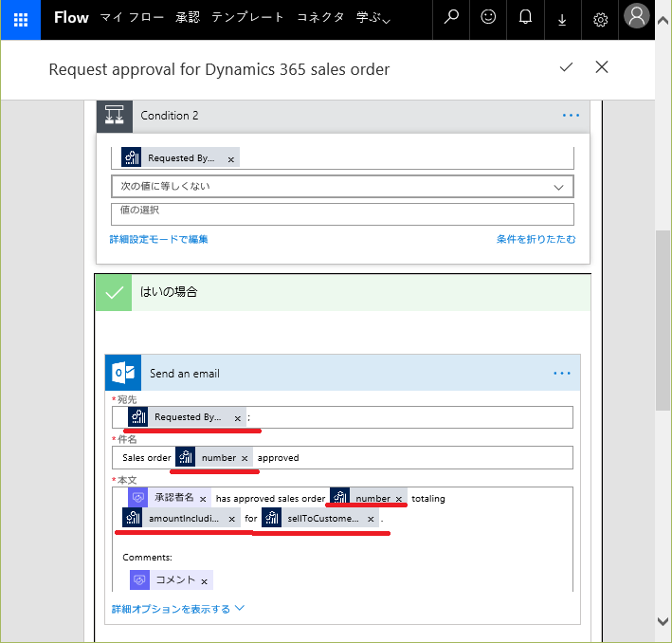The image size is (672, 643).
Task: Open the notifications bell icon
Action: click(525, 18)
